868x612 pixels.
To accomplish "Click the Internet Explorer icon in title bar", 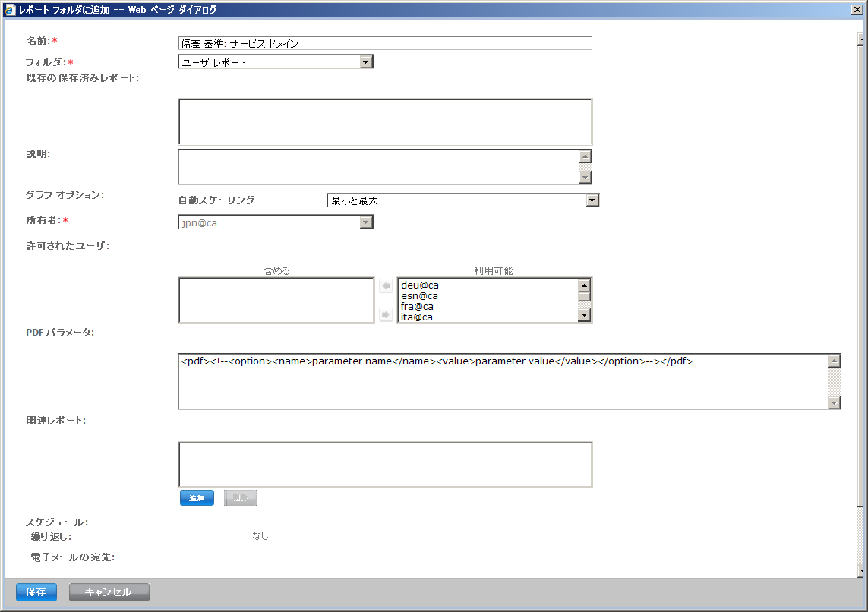I will click(x=9, y=9).
